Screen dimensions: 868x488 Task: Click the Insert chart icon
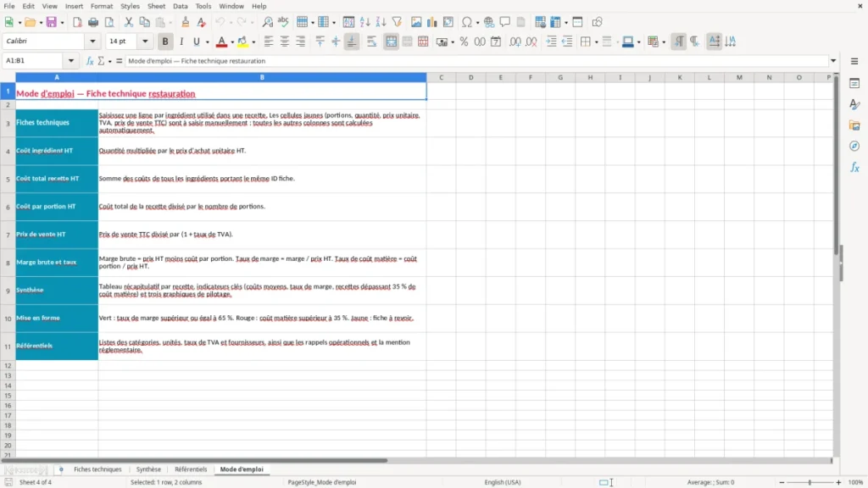click(431, 22)
